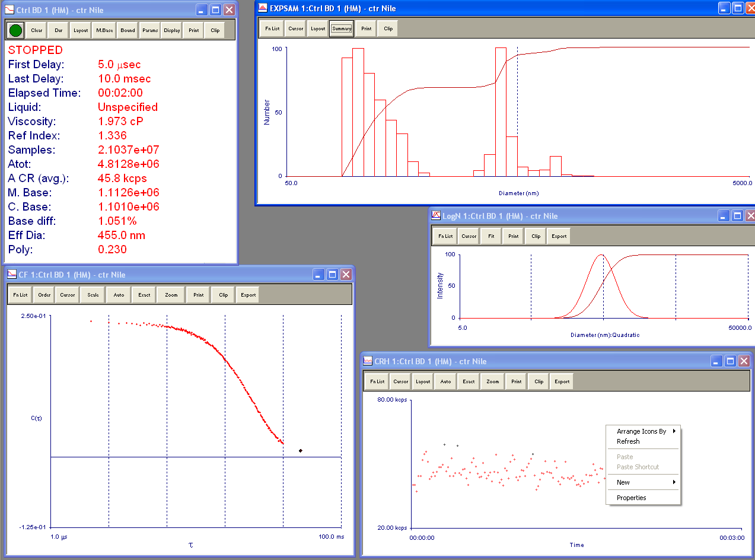Click the M.Base button in control window
Viewport: 755px width, 560px height.
pos(105,30)
